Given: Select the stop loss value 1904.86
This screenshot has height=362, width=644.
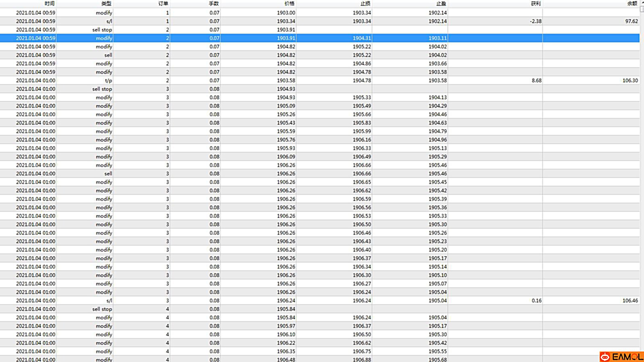Looking at the screenshot, I should 362,64.
